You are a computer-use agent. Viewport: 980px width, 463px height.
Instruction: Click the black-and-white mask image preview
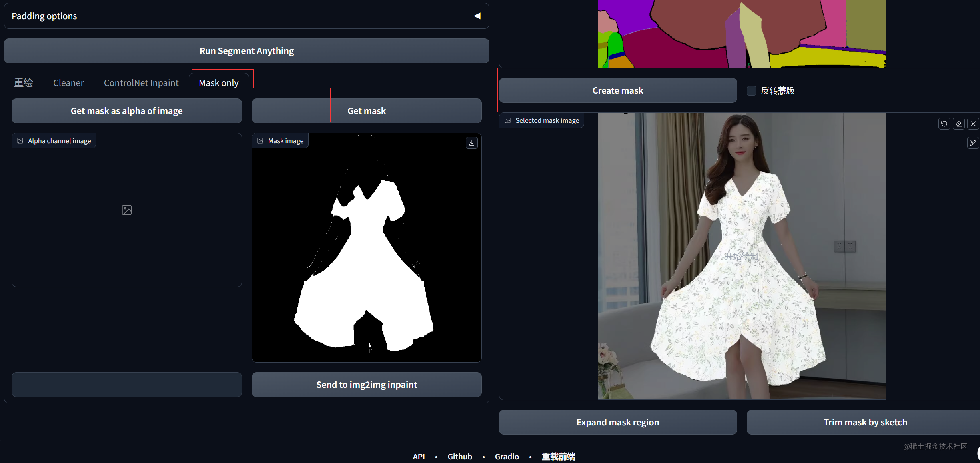tap(367, 248)
